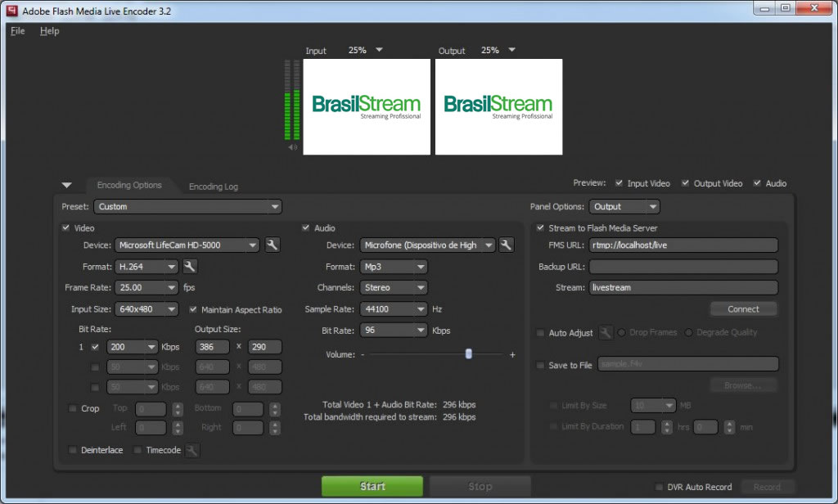Select Drop Frames radio button

[622, 332]
